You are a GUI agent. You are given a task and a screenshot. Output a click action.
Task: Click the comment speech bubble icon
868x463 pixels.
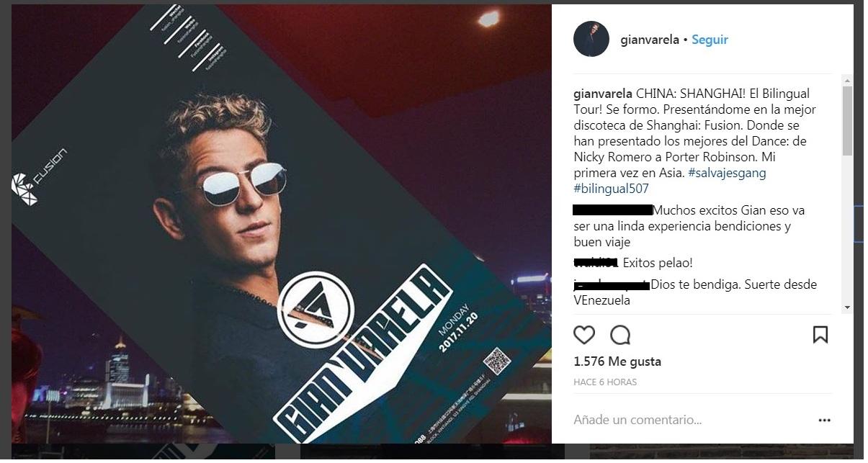pos(620,335)
